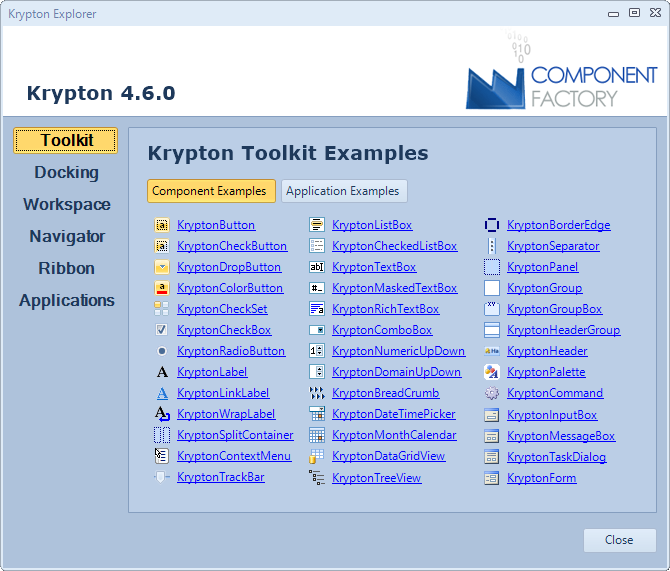Click the KryptonBorderEdge icon
Screen dimensions: 670x571
click(x=492, y=225)
